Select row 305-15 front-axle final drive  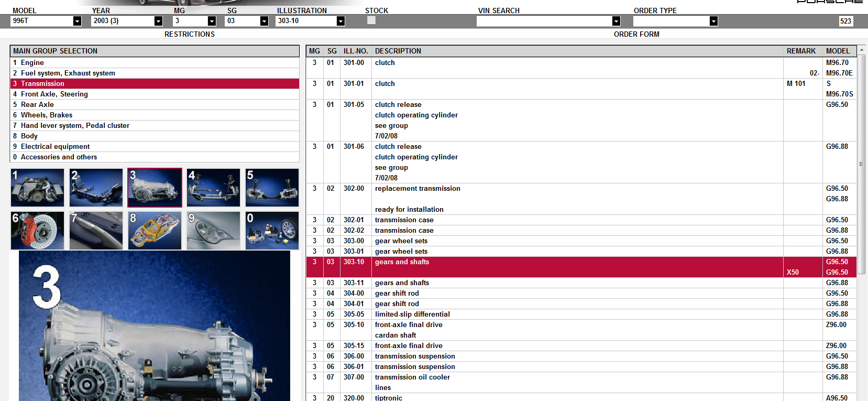point(581,346)
